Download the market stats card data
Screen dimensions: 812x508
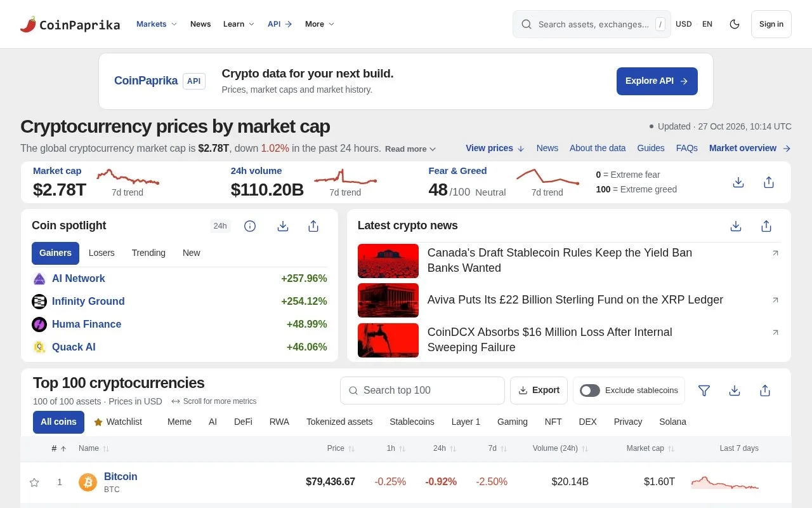click(x=738, y=182)
